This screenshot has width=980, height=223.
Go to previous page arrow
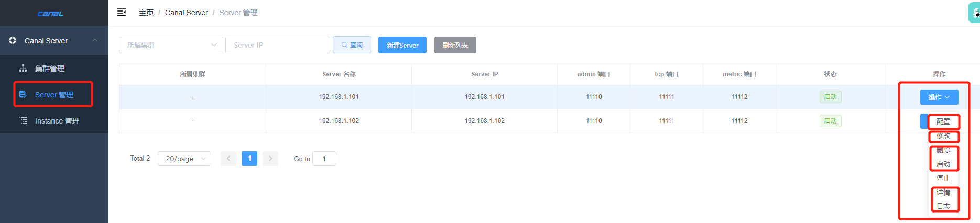click(228, 159)
